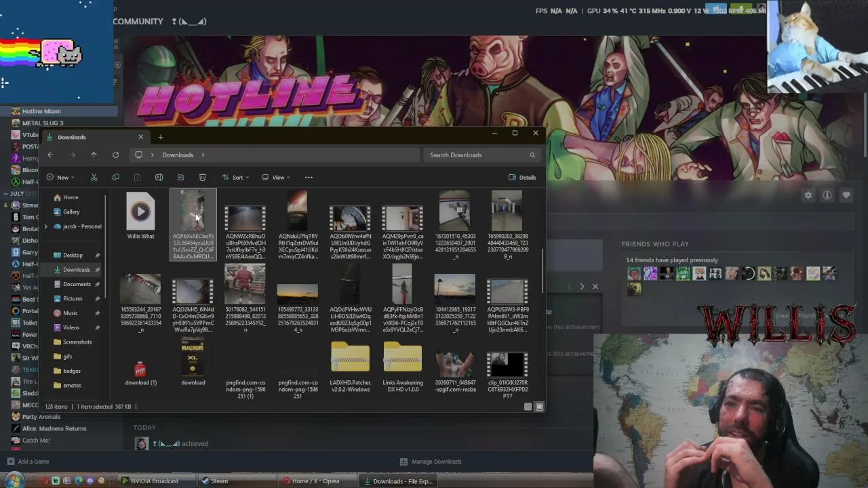The height and width of the screenshot is (488, 868).
Task: Open Screenshots folder in sidebar
Action: click(77, 342)
